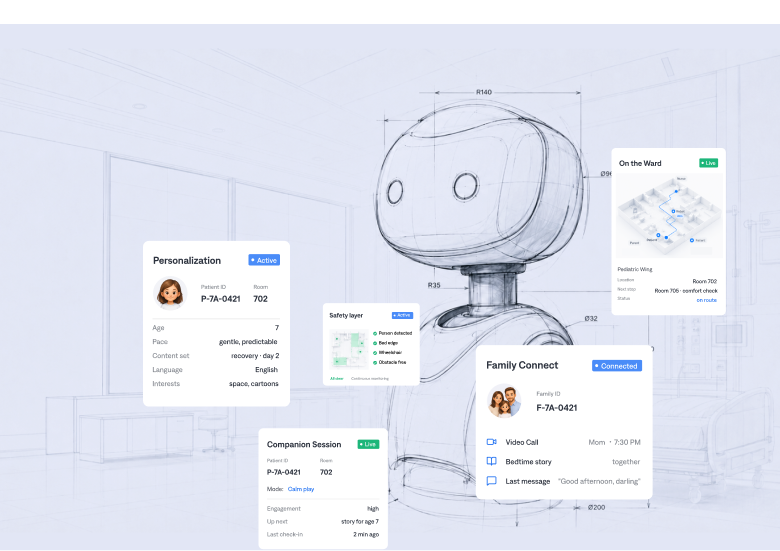This screenshot has height=551, width=780.
Task: Open the Safety layer floor plan thumbnail
Action: [349, 349]
